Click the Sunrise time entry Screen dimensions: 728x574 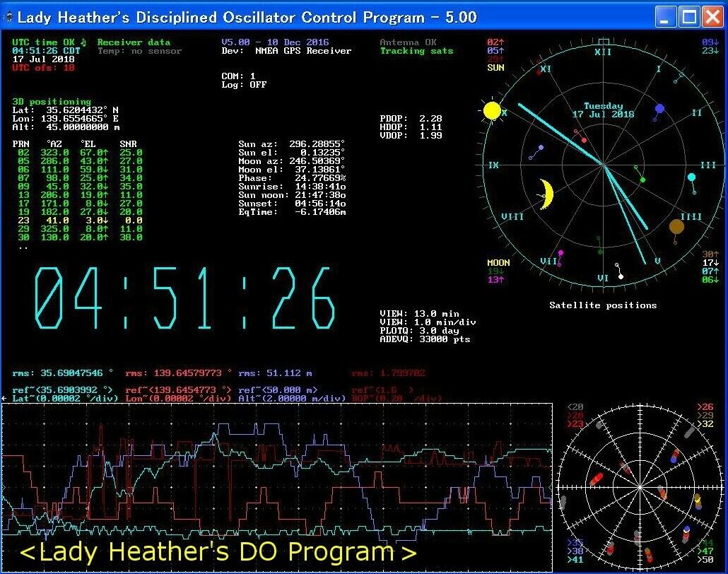coord(292,187)
